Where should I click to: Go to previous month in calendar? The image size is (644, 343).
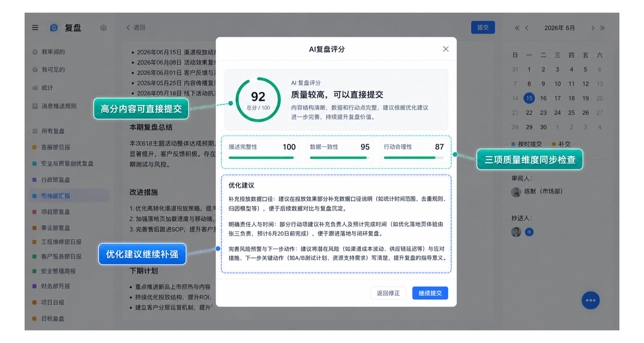pyautogui.click(x=527, y=28)
